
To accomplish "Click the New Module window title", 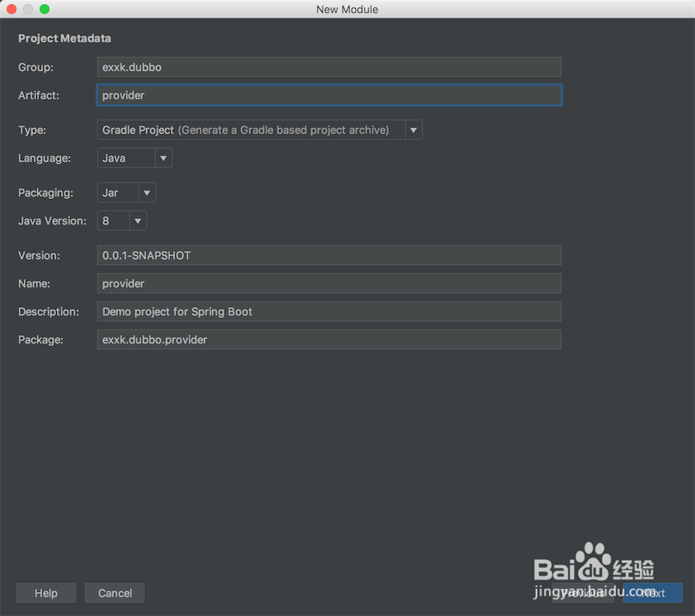I will tap(347, 9).
